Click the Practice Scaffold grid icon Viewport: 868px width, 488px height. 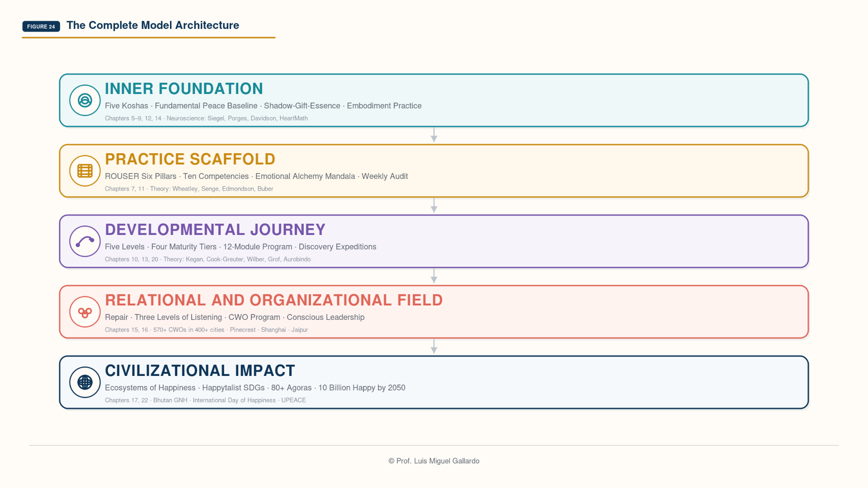pyautogui.click(x=85, y=171)
